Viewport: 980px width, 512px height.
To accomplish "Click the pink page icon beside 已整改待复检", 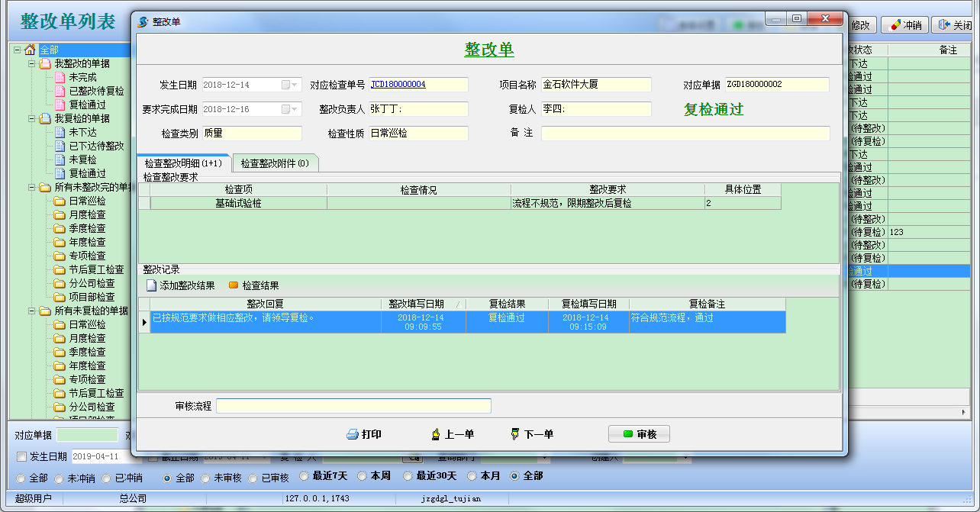I will coord(60,91).
